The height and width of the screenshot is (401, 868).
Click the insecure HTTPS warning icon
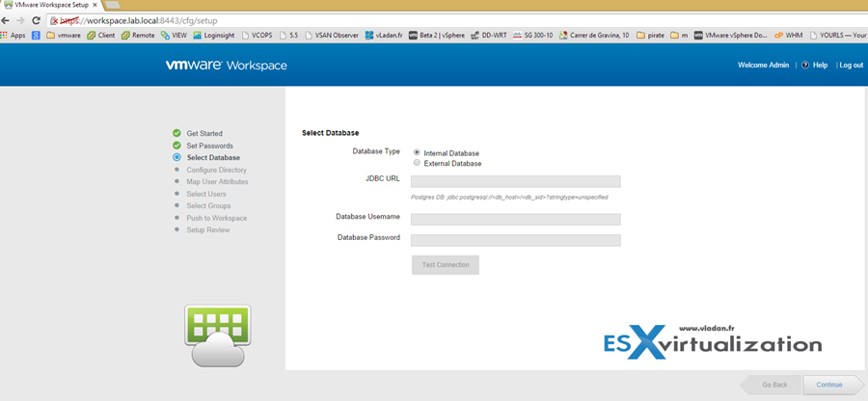[54, 21]
